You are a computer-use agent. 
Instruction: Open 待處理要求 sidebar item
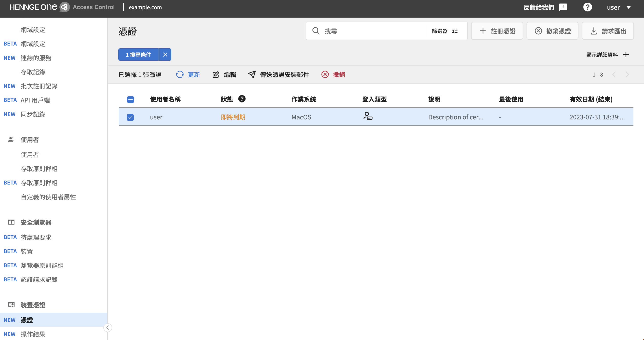pos(36,237)
